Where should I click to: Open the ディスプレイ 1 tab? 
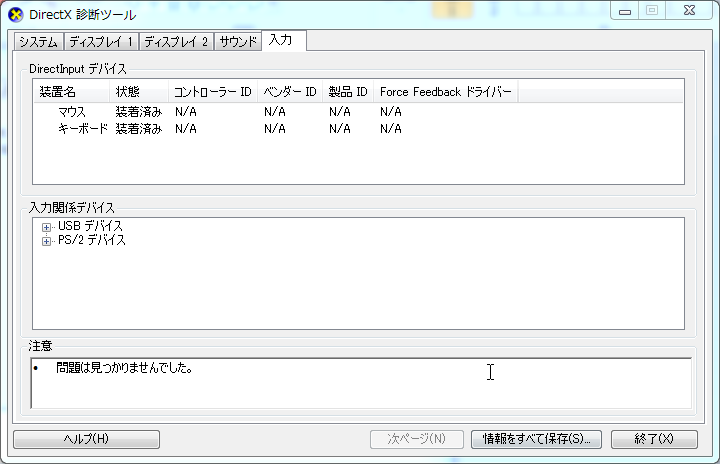[101, 42]
